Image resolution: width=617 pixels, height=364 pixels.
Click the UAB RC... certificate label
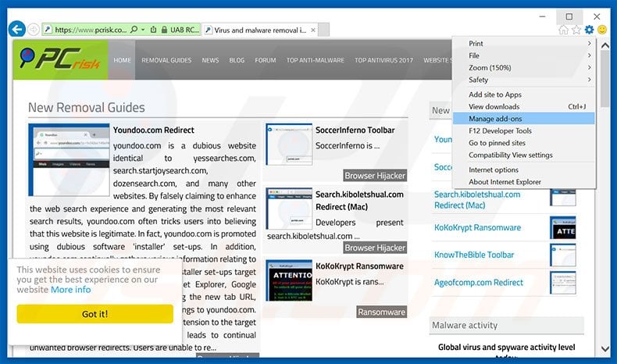(x=184, y=30)
